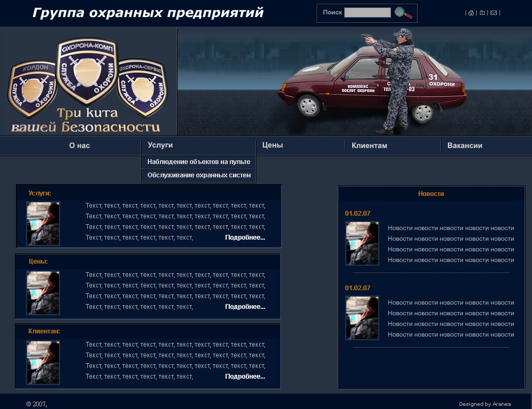Click the magnifying glass search icon
Screen dimensions: 532x409
403,13
